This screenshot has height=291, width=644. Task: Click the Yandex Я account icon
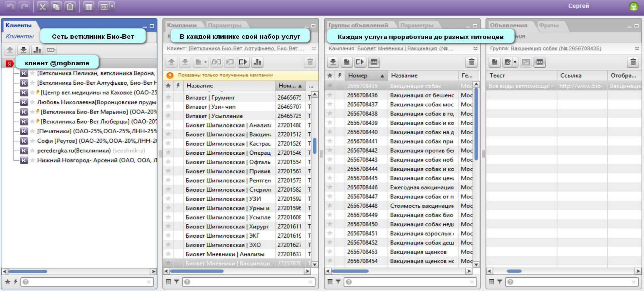(9, 63)
